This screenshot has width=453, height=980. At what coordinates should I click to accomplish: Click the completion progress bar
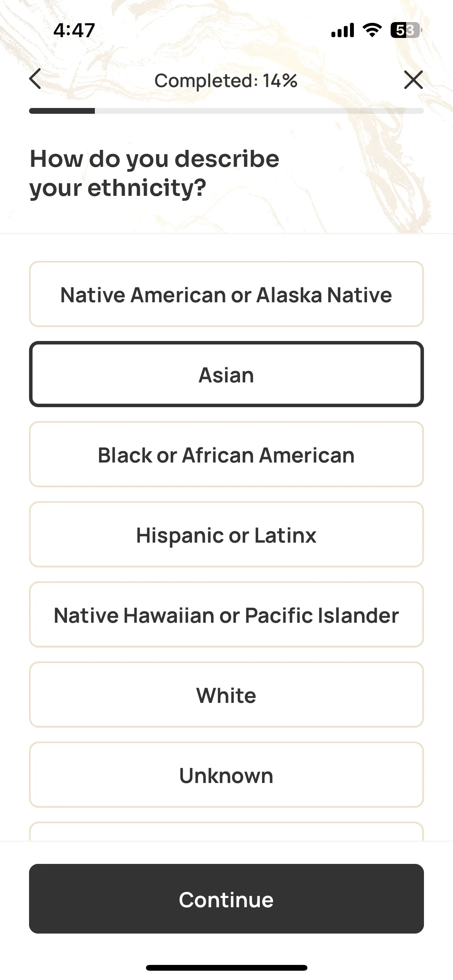pos(226,111)
